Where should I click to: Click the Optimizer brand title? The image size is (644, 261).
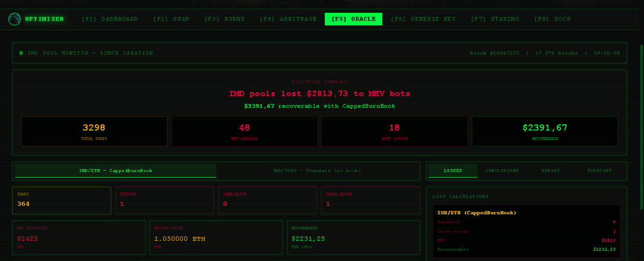(44, 19)
